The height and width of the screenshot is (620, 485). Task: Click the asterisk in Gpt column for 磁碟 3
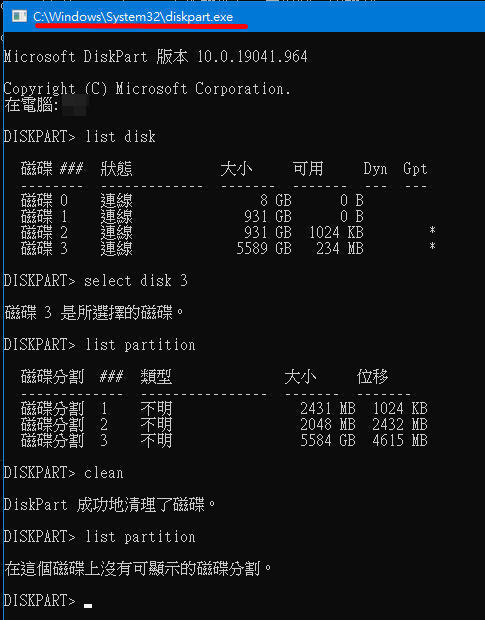(x=432, y=247)
